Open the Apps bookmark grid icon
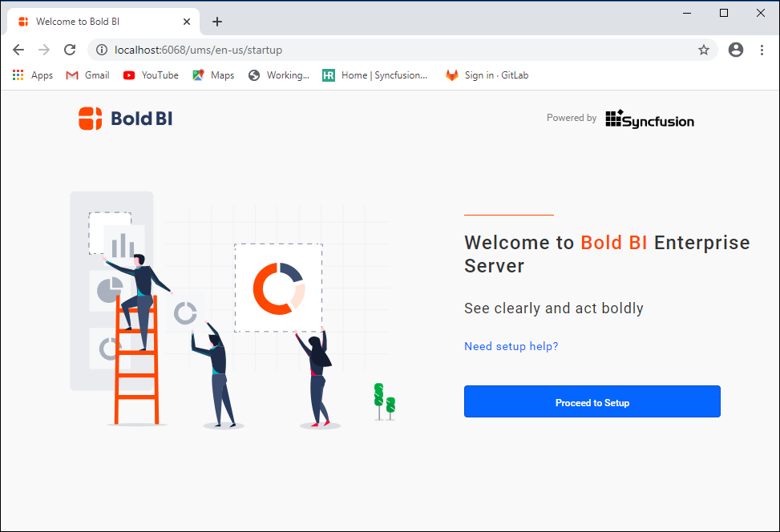780x532 pixels. pyautogui.click(x=18, y=75)
